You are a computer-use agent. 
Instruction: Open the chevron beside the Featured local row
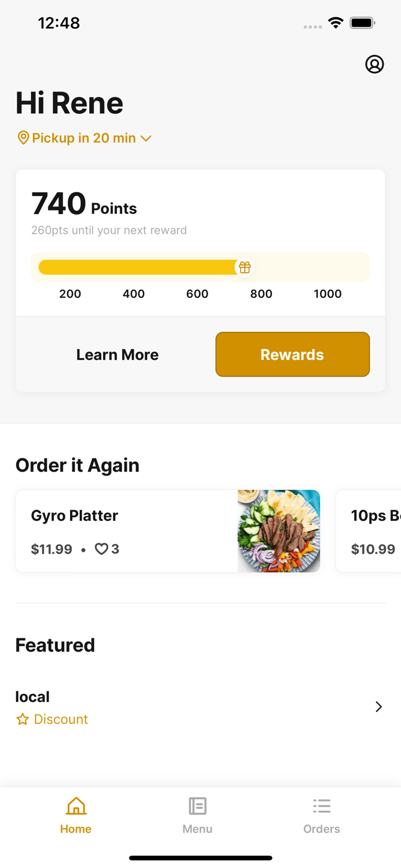click(x=379, y=707)
